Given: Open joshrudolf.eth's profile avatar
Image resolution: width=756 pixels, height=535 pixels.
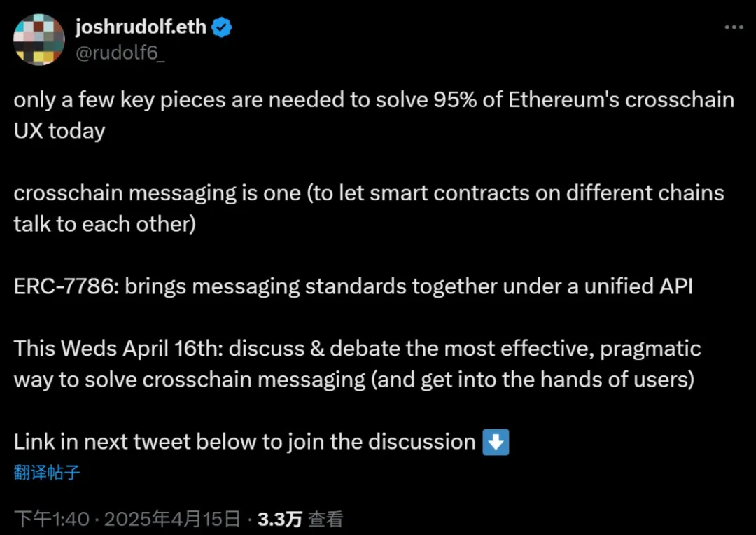Looking at the screenshot, I should [39, 39].
